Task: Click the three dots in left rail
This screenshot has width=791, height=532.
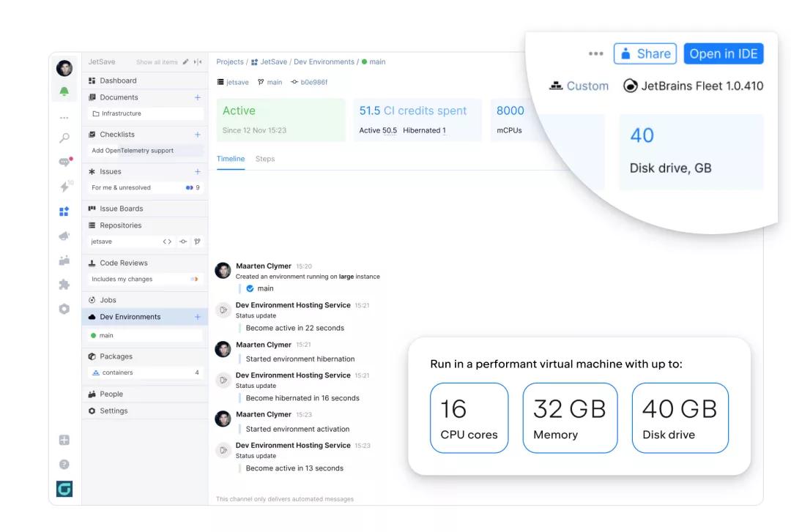Action: 64,118
